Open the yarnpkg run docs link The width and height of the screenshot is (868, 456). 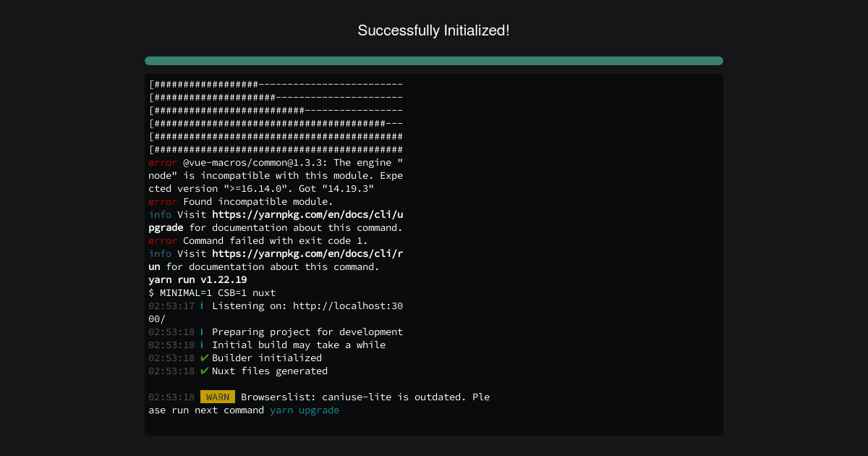(307, 260)
